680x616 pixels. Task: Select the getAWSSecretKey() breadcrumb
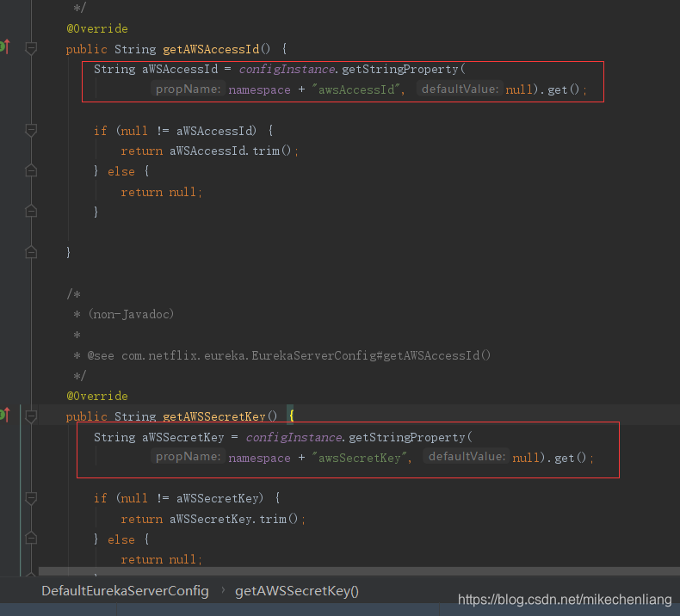pos(297,591)
